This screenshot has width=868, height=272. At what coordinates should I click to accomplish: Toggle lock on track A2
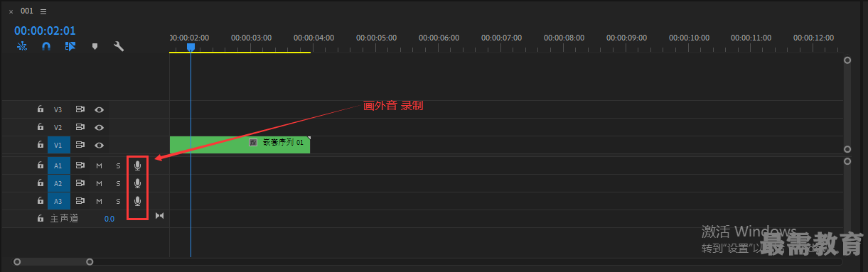pyautogui.click(x=41, y=183)
